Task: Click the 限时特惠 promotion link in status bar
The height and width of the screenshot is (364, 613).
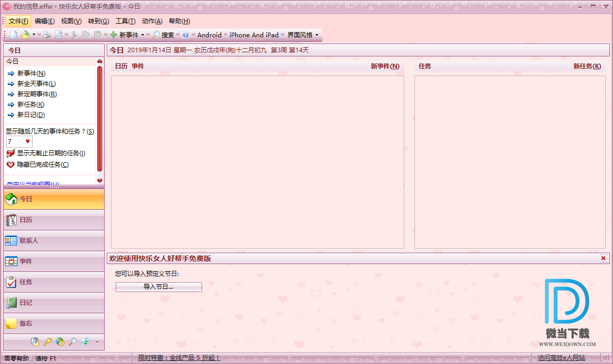Action: coord(179,358)
